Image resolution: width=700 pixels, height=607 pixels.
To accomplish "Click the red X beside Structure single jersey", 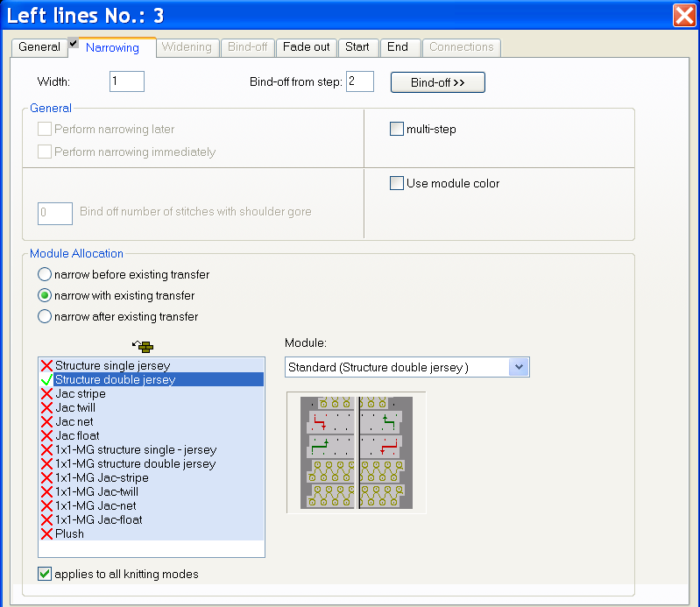I will pos(46,366).
